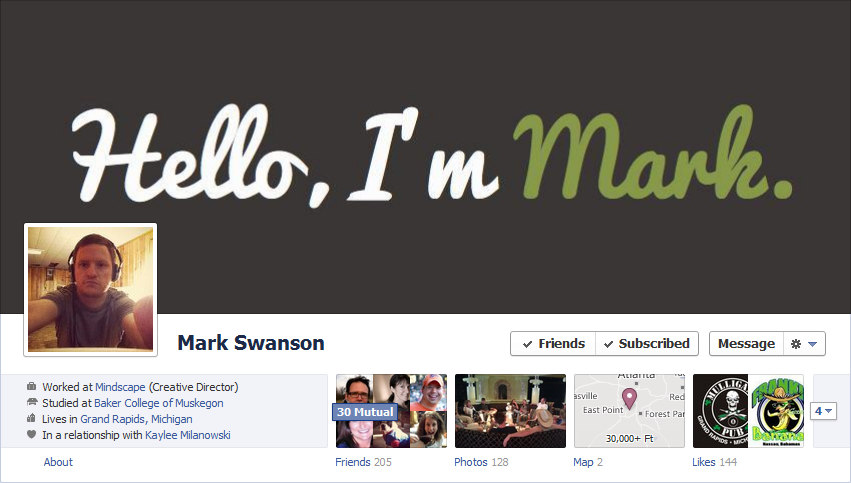Open the About section link

pyautogui.click(x=58, y=462)
